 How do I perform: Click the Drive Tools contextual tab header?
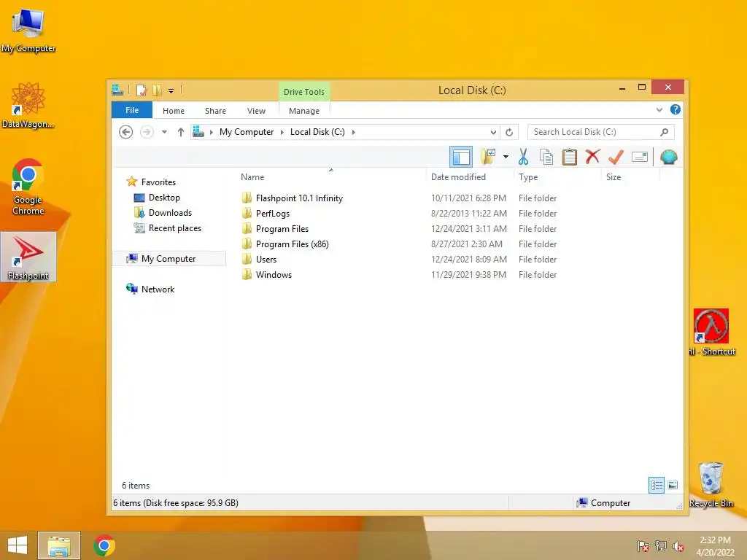point(304,92)
